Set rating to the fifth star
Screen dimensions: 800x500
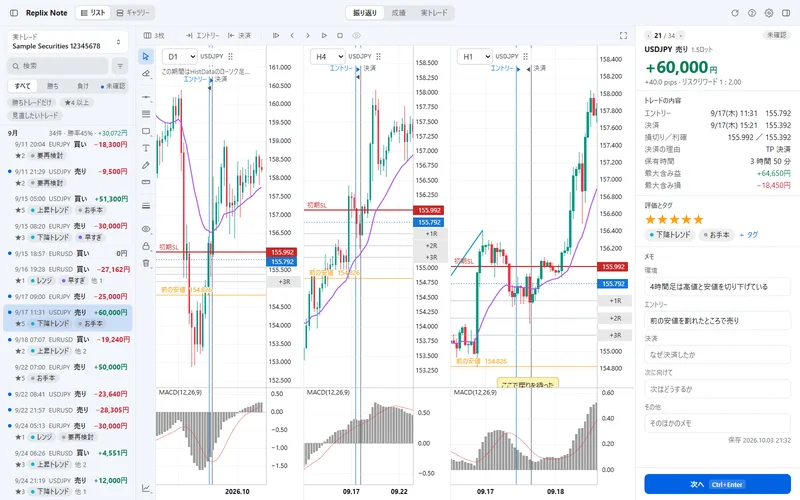point(698,219)
